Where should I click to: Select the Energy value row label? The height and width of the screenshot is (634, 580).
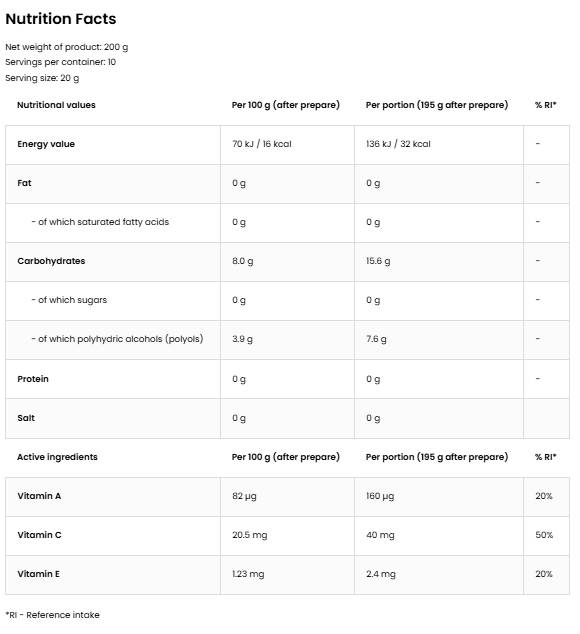coord(46,144)
